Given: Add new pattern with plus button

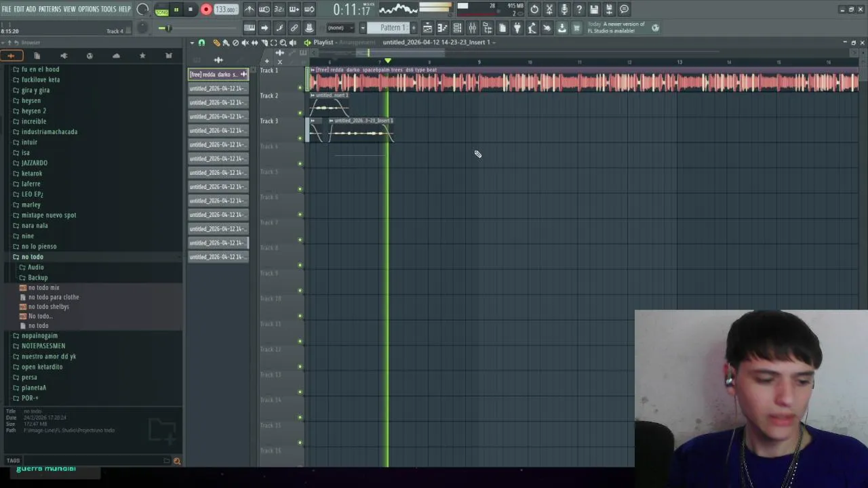Looking at the screenshot, I should pyautogui.click(x=414, y=28).
